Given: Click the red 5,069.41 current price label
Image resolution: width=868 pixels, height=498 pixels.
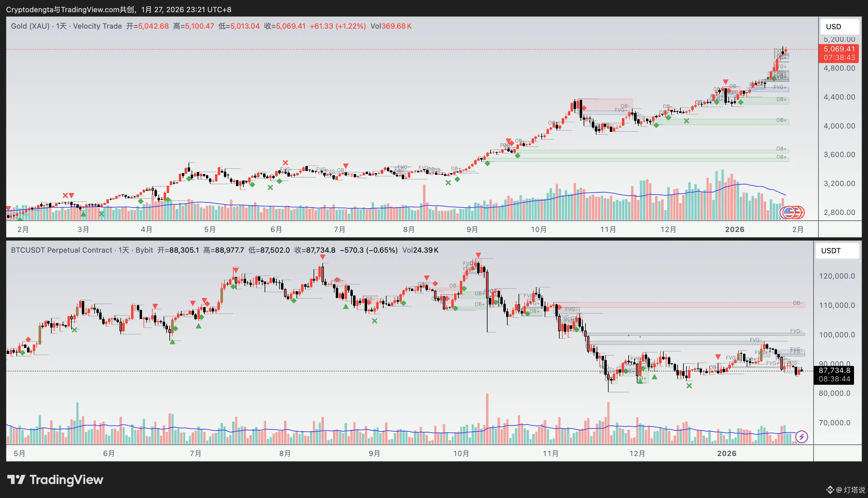Looking at the screenshot, I should [839, 49].
